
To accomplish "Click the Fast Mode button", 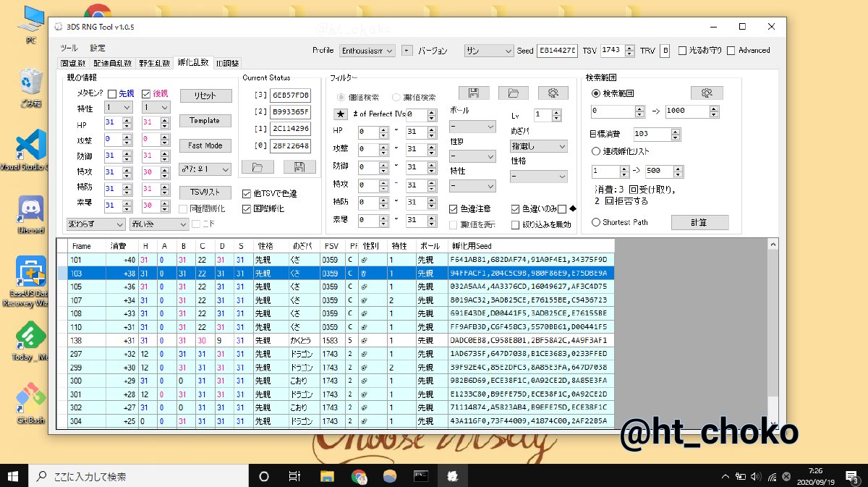I will coord(205,145).
